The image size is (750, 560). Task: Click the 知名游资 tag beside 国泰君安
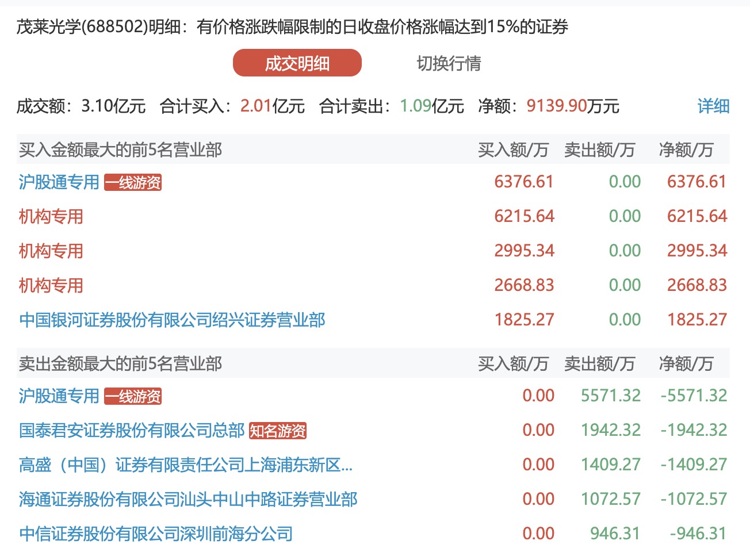[278, 431]
